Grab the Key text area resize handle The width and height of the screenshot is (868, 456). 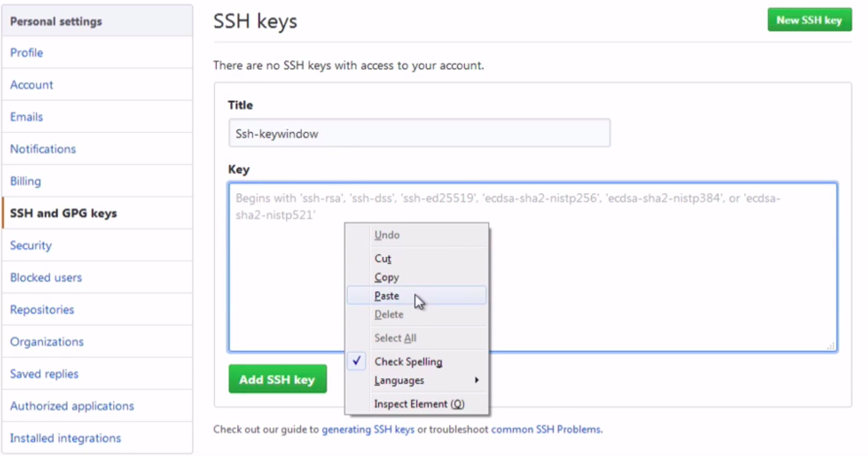[x=831, y=347]
